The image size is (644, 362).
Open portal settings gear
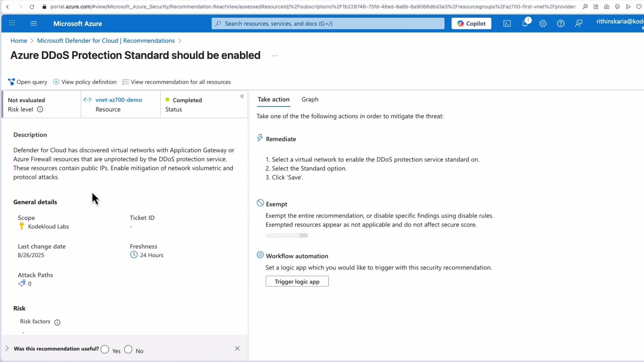pyautogui.click(x=543, y=23)
